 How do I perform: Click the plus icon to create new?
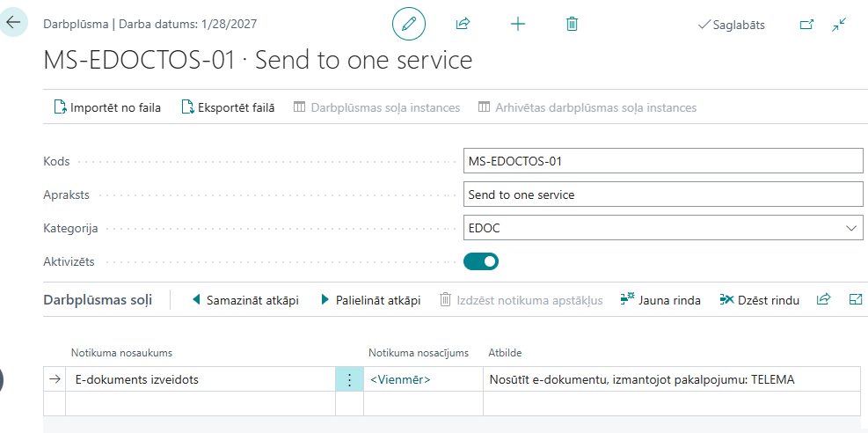[x=518, y=25]
